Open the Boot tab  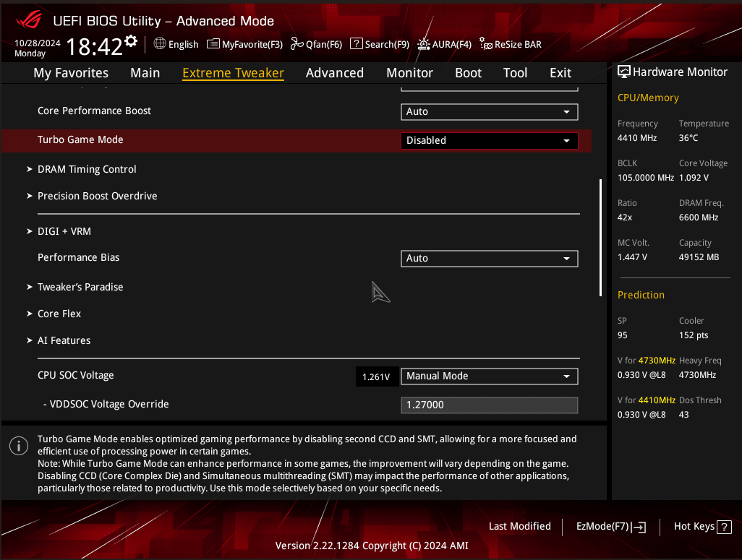click(468, 73)
